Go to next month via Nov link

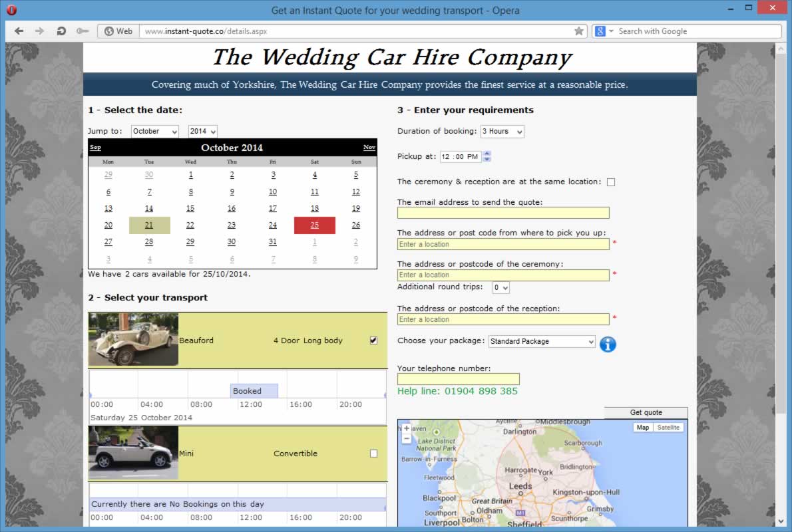click(369, 148)
